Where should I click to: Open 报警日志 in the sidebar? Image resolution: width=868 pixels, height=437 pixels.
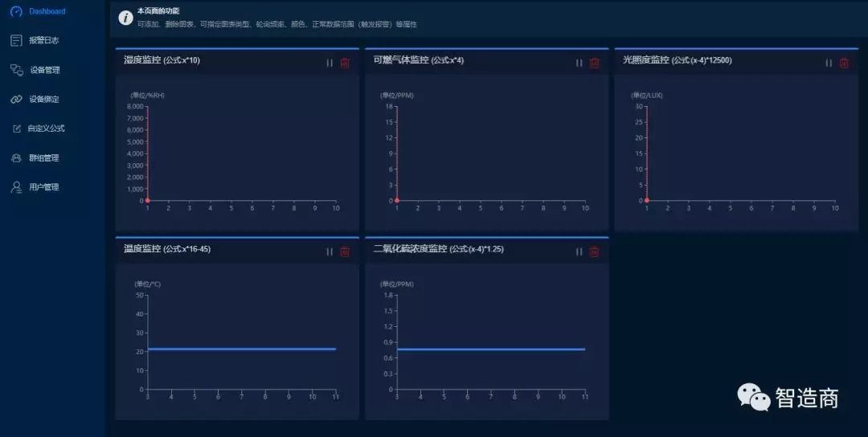(43, 40)
